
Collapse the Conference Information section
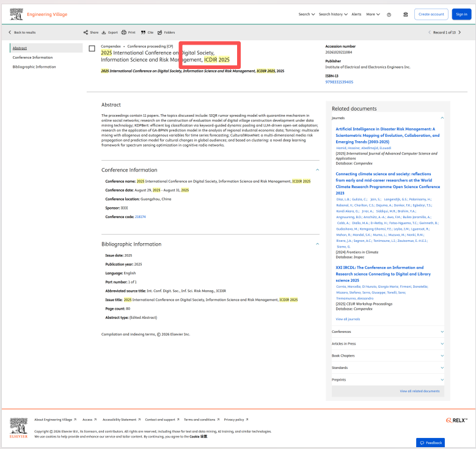317,170
